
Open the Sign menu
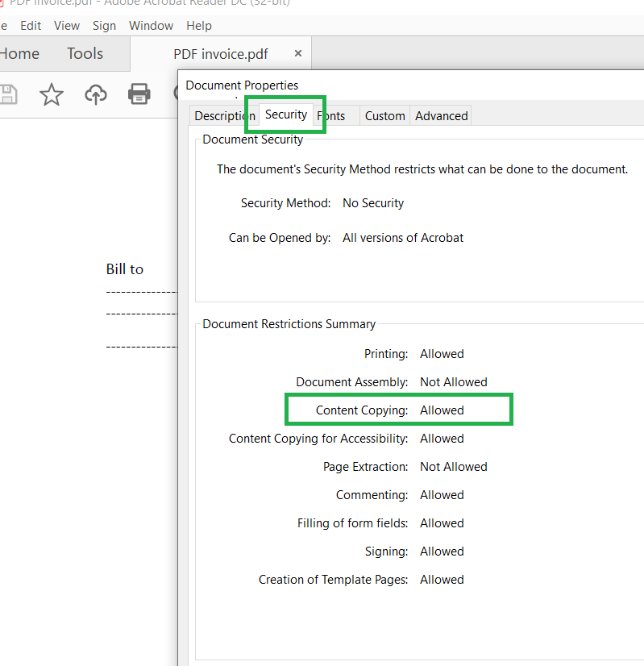click(x=104, y=26)
